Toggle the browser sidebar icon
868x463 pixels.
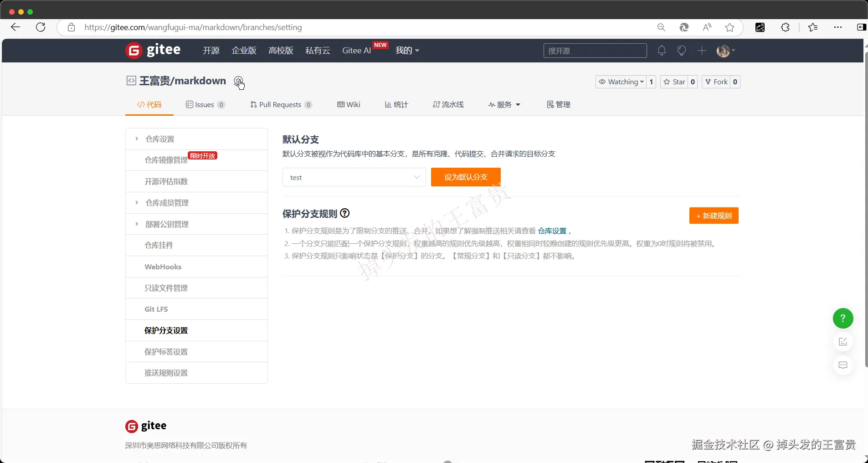point(861,27)
